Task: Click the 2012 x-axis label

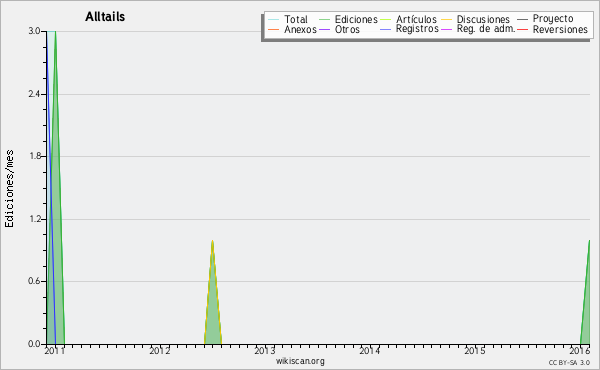Action: 160,351
